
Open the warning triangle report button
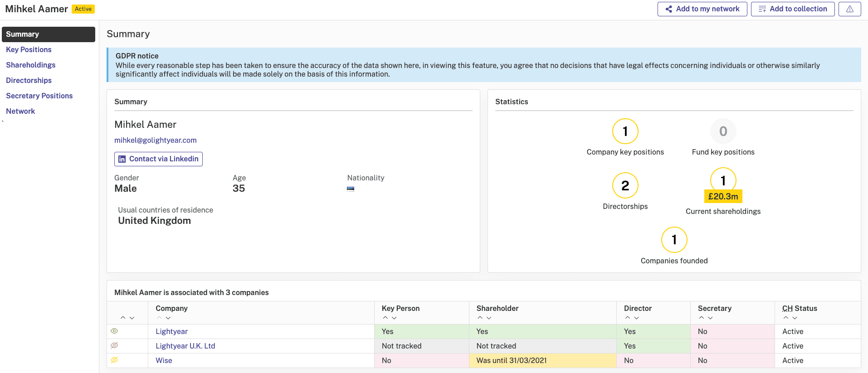click(x=850, y=9)
